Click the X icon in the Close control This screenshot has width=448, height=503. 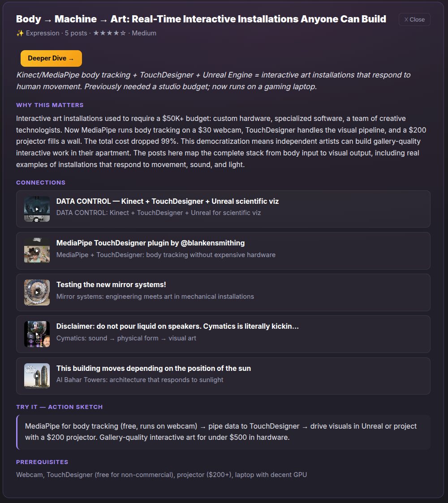pyautogui.click(x=406, y=19)
